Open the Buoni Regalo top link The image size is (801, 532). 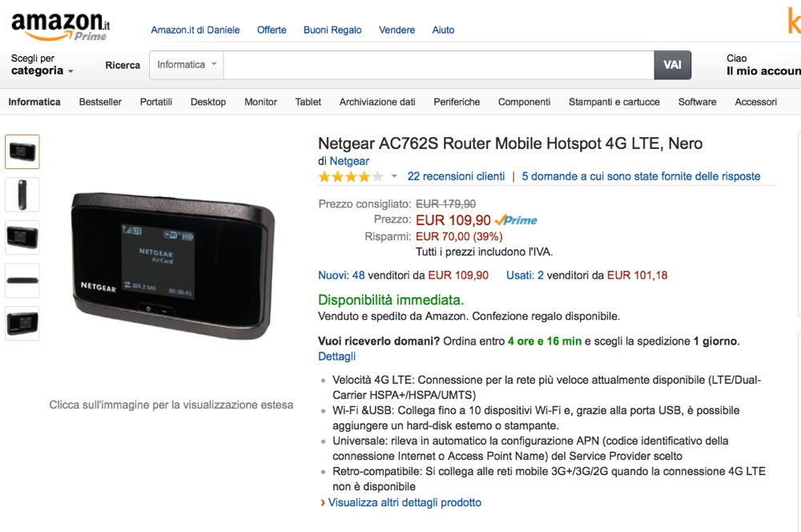(x=332, y=30)
